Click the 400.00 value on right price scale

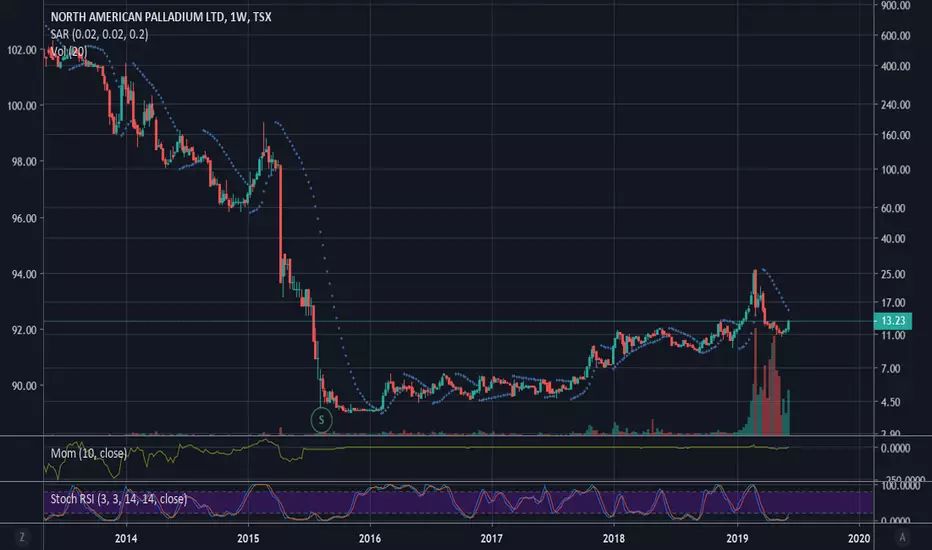pos(896,66)
